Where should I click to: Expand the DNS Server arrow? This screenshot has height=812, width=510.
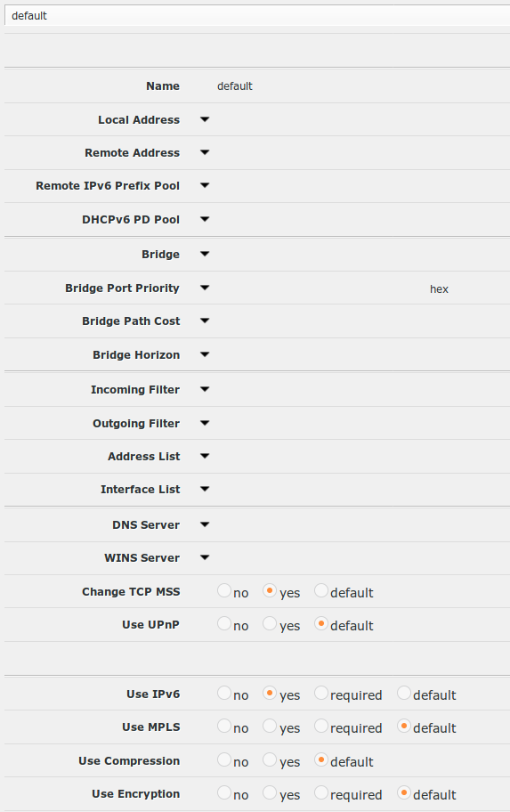pos(205,524)
